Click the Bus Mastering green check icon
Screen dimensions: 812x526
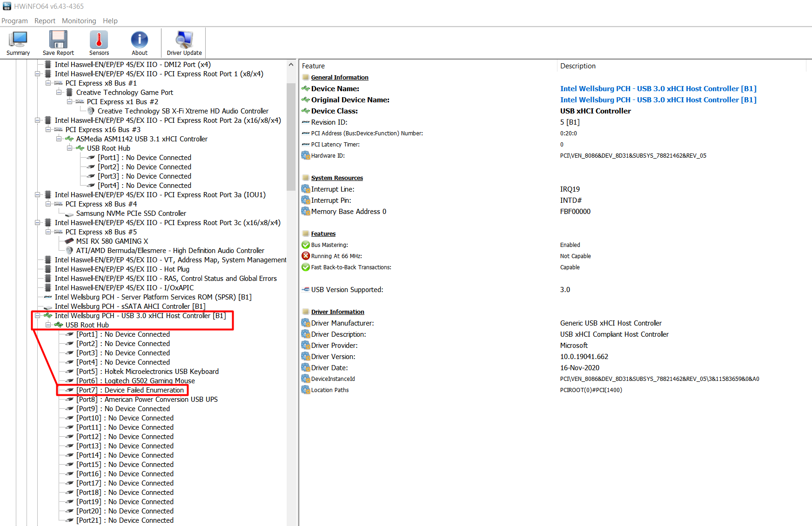point(306,245)
